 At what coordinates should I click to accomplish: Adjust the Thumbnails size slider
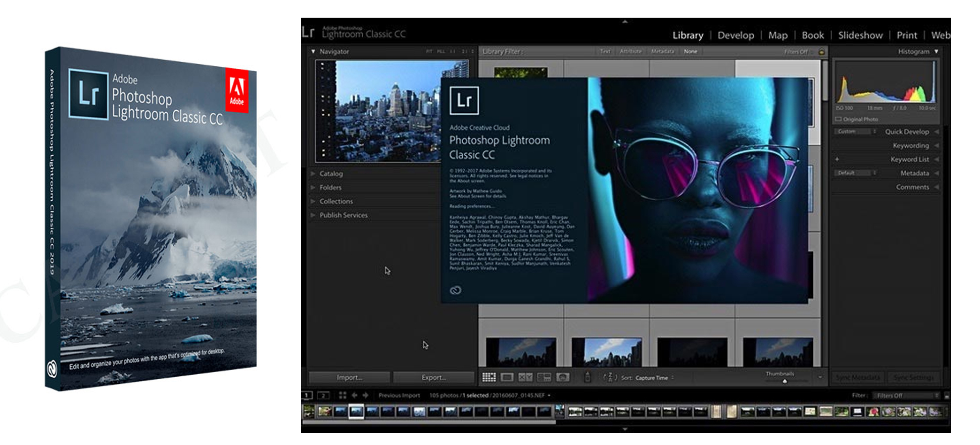785,381
